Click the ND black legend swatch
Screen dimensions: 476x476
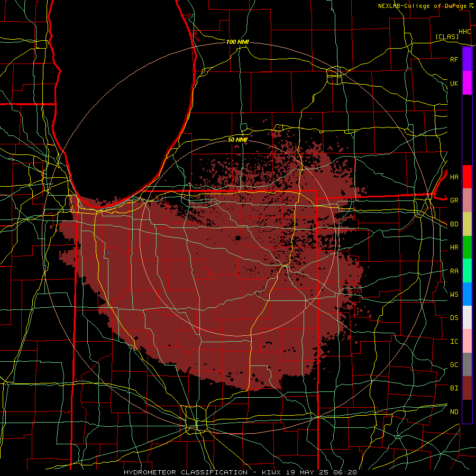click(x=467, y=411)
